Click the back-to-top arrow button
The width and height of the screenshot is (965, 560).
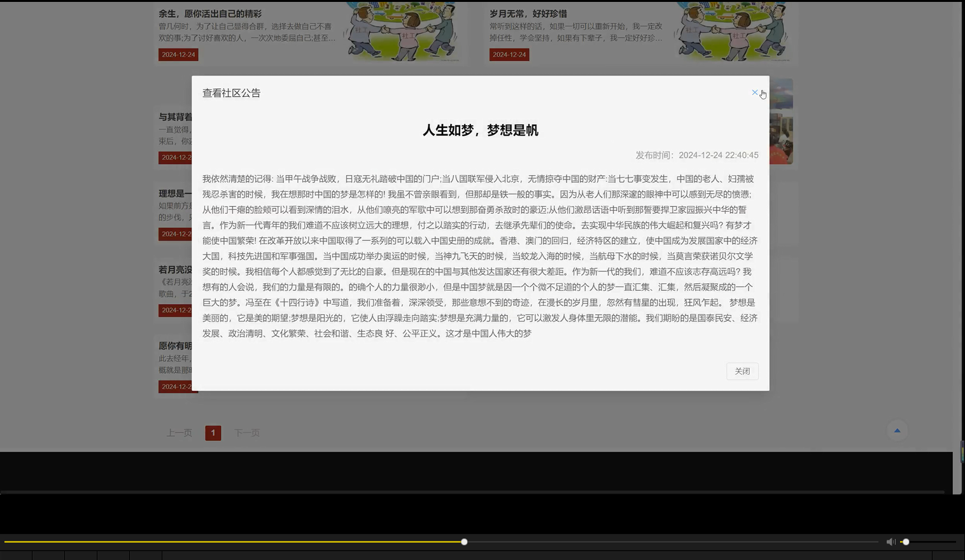coord(897,430)
